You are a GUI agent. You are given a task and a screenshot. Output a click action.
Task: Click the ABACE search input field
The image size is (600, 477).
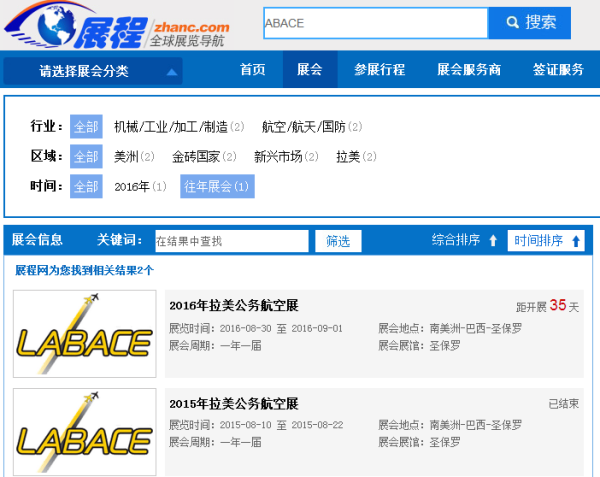pyautogui.click(x=375, y=22)
